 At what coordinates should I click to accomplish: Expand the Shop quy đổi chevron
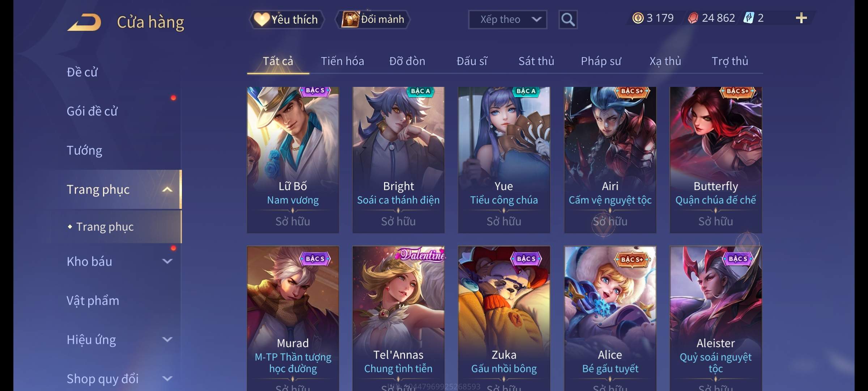coord(167,378)
